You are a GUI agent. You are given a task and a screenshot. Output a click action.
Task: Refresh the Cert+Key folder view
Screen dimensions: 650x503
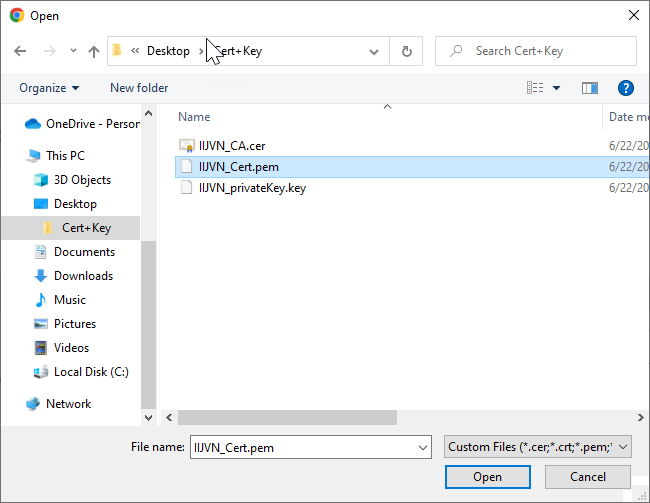point(406,51)
